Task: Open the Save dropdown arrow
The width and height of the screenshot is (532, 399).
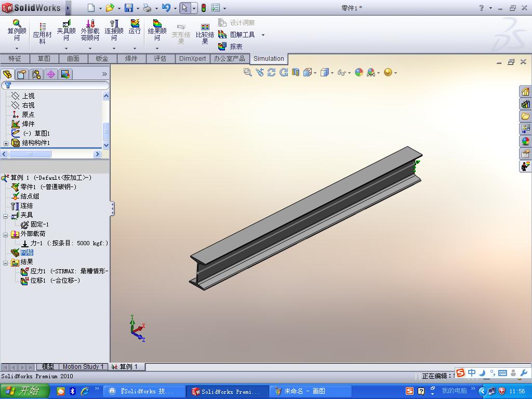Action: pyautogui.click(x=138, y=8)
